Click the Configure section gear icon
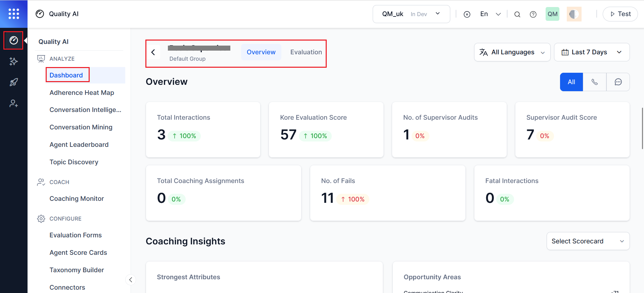Screen dimensions: 644x293 pyautogui.click(x=41, y=219)
